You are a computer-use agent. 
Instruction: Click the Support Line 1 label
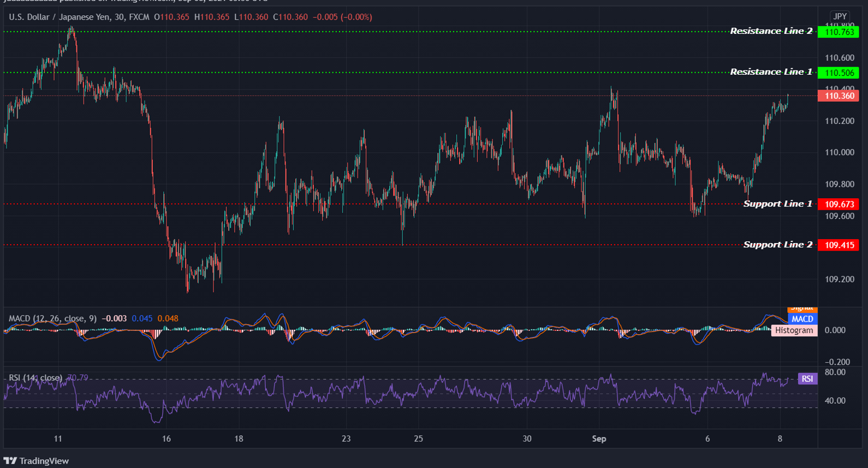point(777,204)
